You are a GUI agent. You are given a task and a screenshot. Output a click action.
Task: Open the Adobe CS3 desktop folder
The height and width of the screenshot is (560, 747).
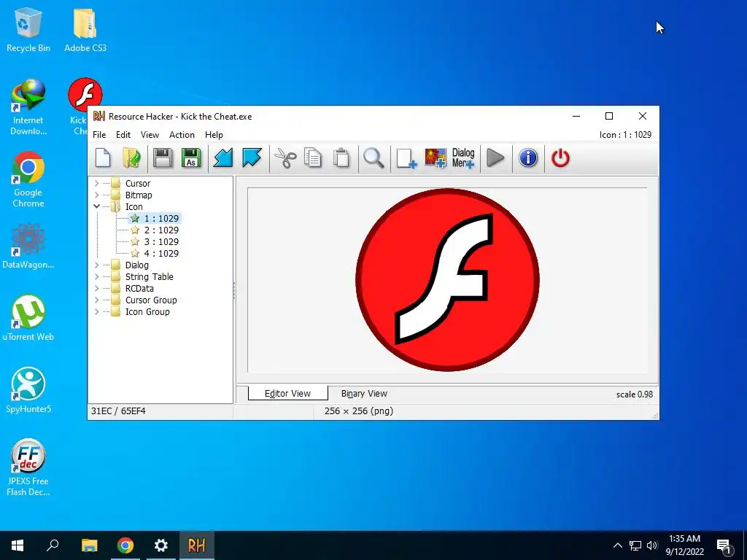point(85,31)
